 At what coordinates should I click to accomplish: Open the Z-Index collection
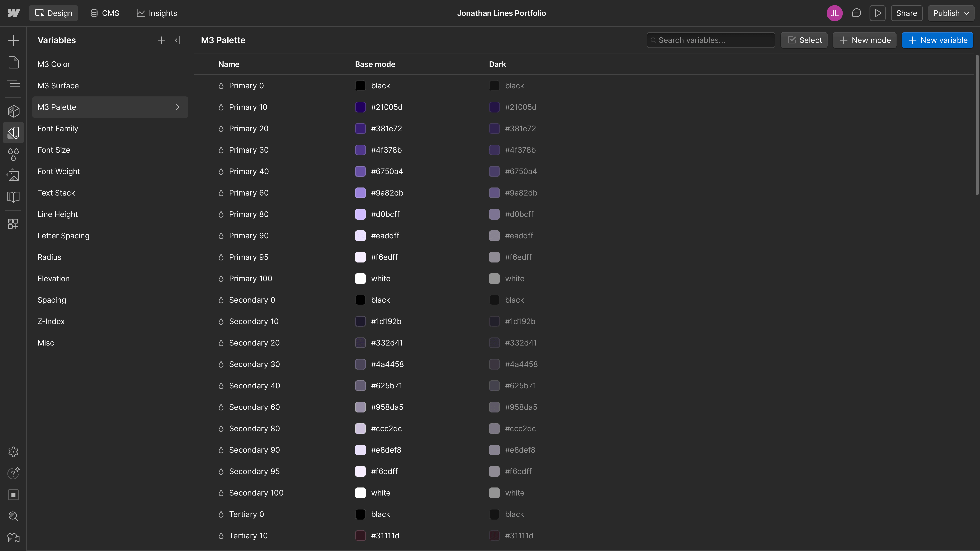(110, 321)
